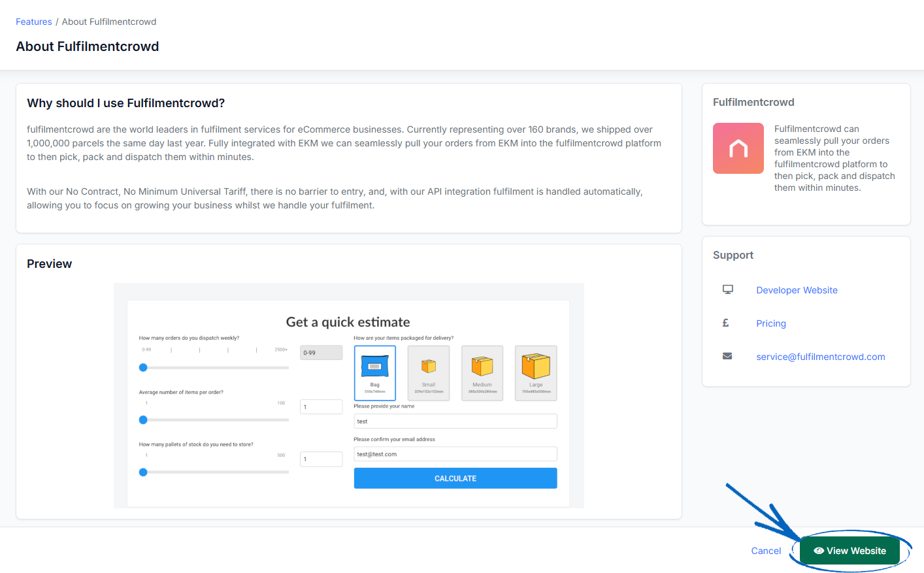
Task: Click the CALCULATE button in the preview
Action: tap(455, 478)
